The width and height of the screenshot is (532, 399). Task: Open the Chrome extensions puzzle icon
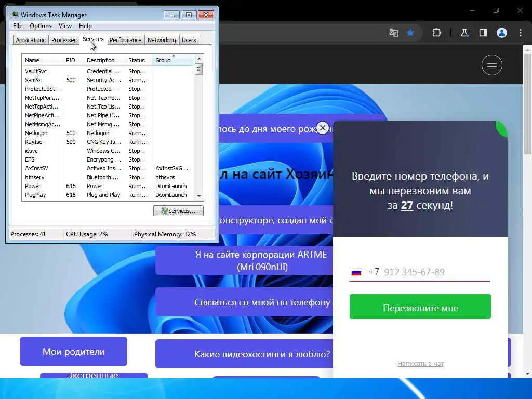(436, 33)
